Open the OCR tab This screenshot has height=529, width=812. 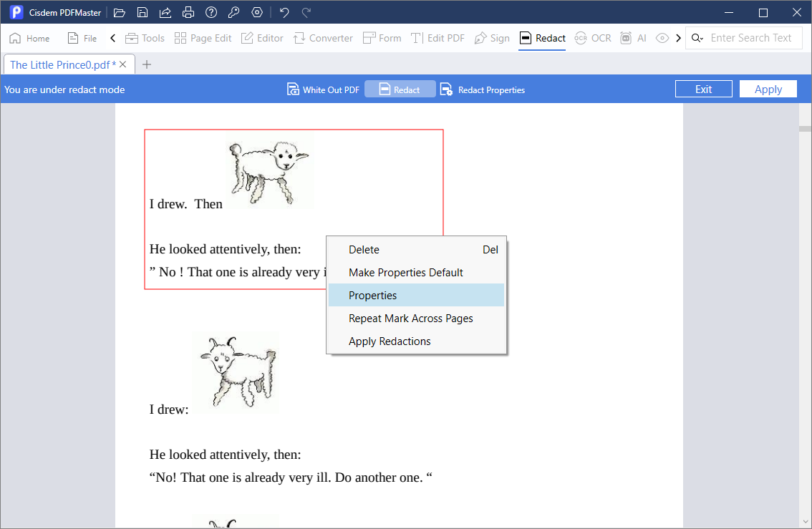pyautogui.click(x=593, y=39)
